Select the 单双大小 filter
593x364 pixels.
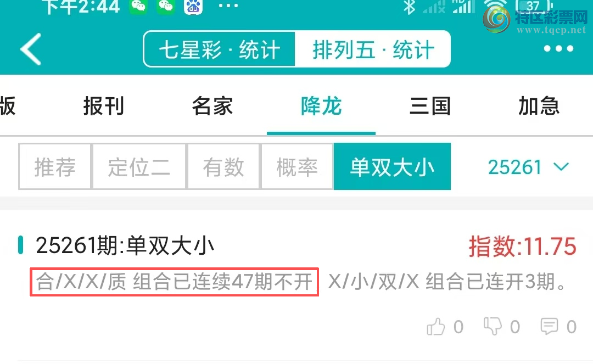(392, 166)
